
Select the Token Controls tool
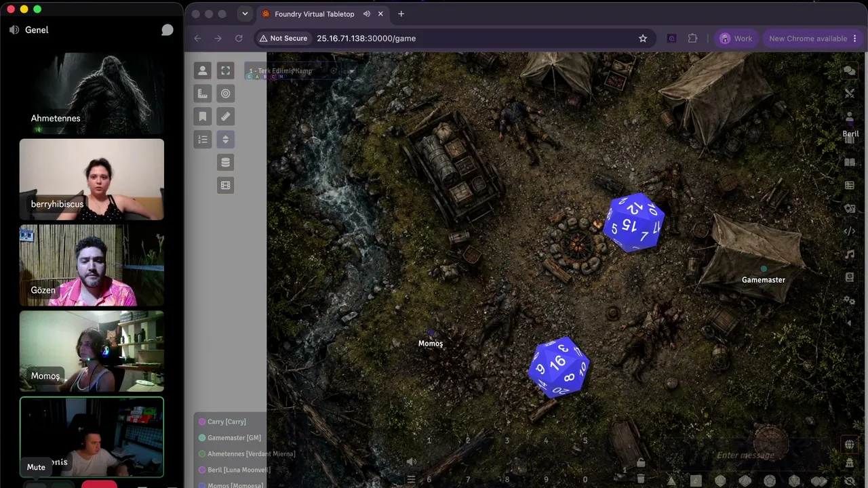202,70
